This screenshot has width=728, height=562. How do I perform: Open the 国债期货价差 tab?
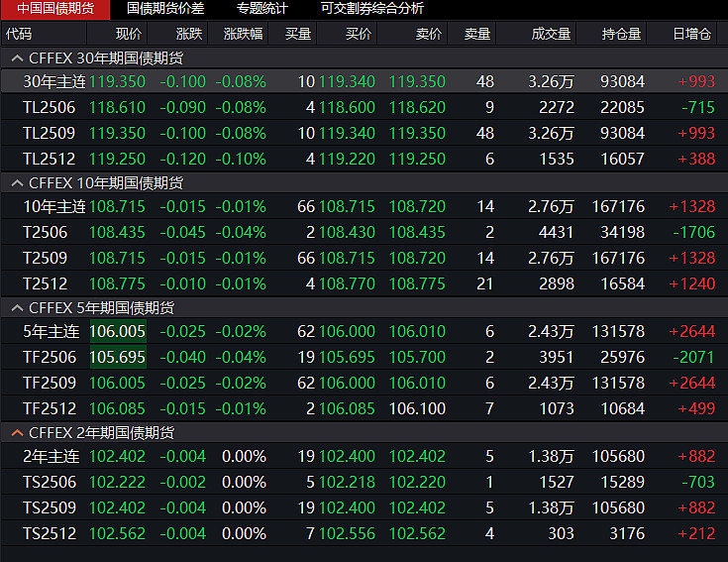coord(165,8)
